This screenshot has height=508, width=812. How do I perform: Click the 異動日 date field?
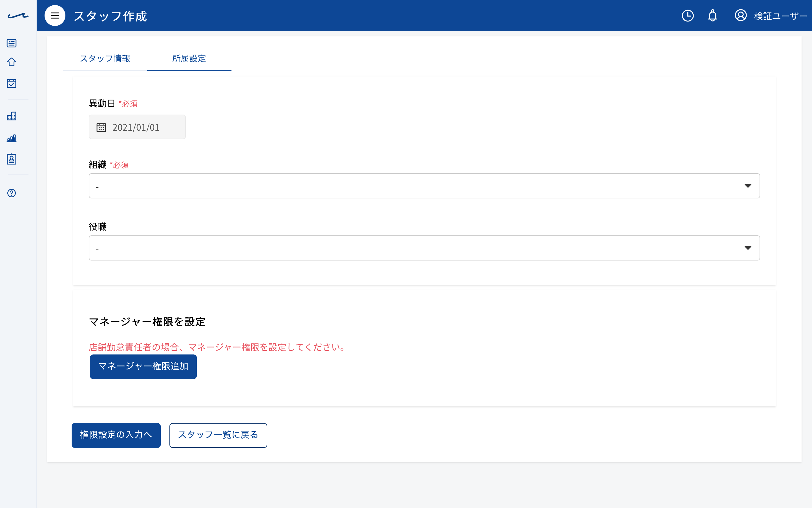tap(137, 127)
